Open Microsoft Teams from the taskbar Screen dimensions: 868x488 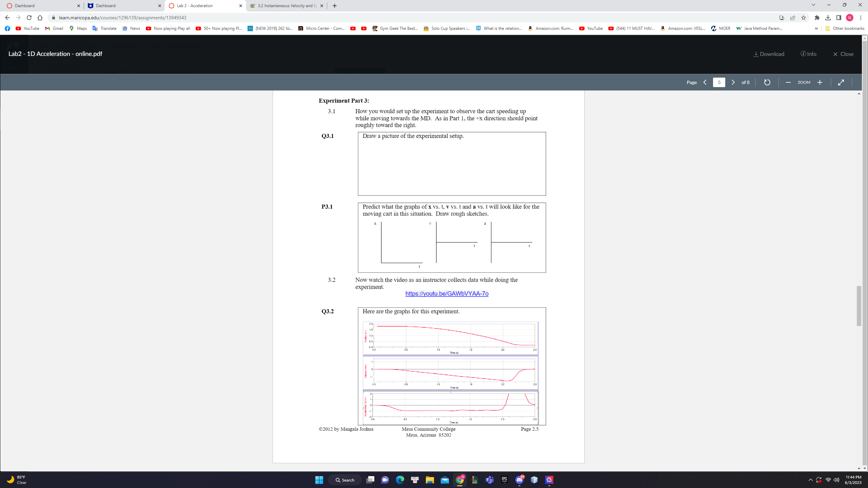[489, 480]
